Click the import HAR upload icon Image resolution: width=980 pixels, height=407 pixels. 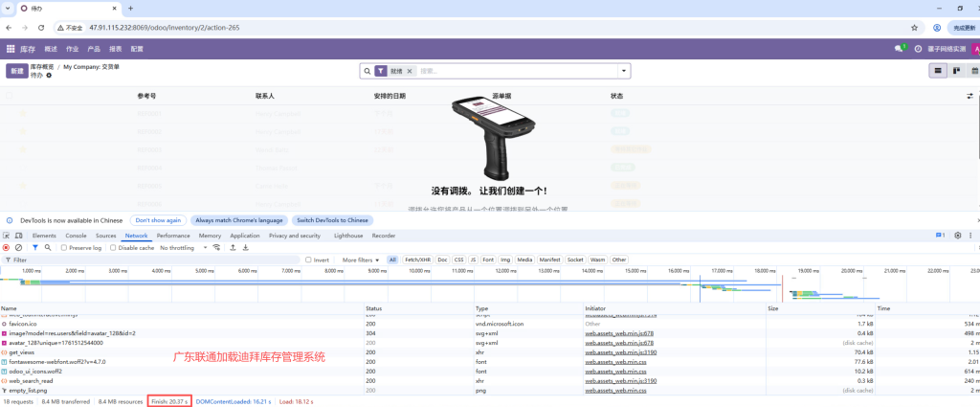233,247
